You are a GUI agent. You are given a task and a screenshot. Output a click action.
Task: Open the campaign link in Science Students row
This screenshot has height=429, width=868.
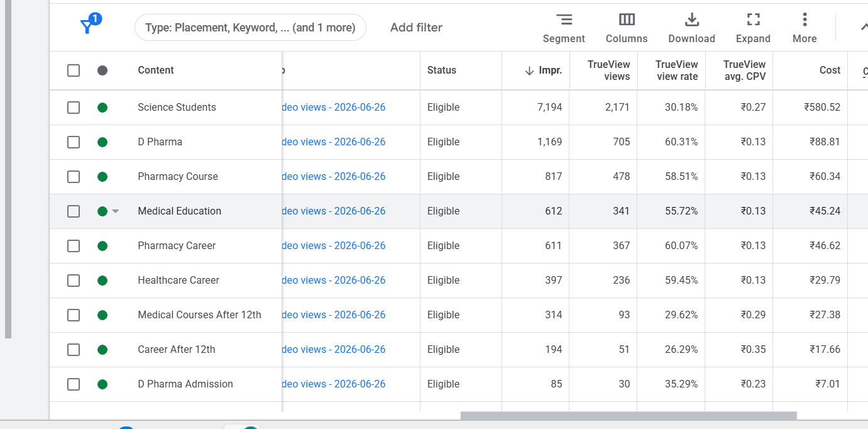[x=334, y=108]
